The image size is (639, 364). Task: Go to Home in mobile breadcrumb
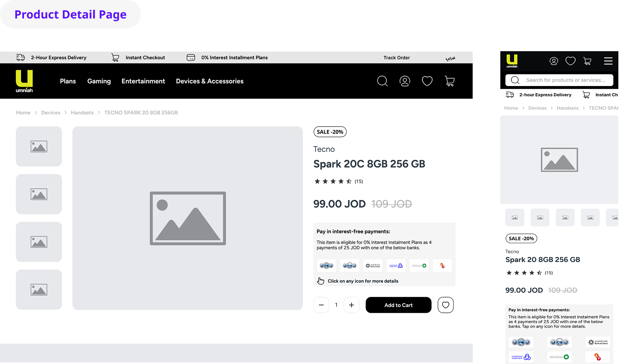(511, 108)
